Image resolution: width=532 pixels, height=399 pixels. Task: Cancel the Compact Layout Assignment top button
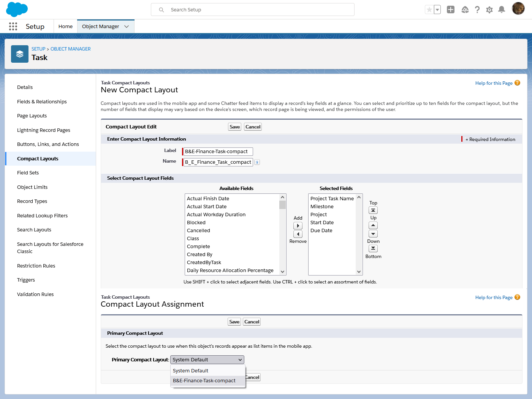tap(252, 322)
